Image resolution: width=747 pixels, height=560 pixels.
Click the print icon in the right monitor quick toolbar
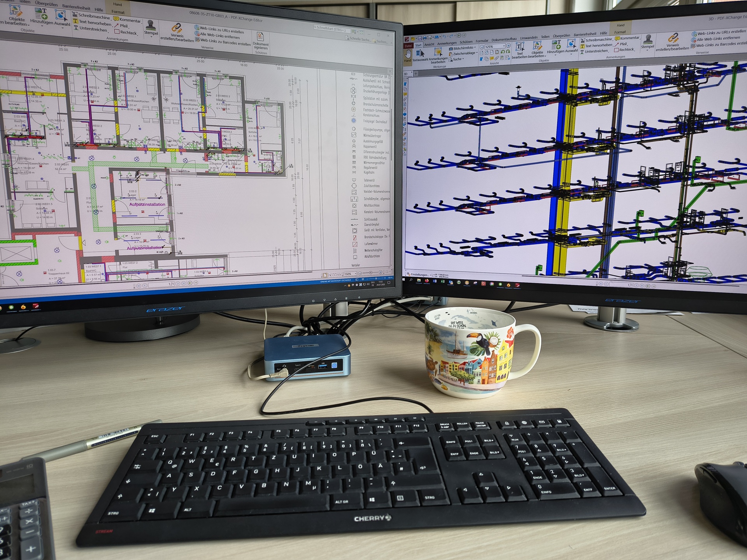click(424, 38)
